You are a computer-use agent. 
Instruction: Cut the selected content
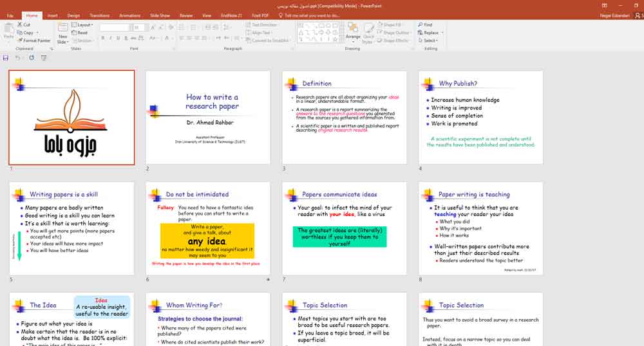click(24, 24)
